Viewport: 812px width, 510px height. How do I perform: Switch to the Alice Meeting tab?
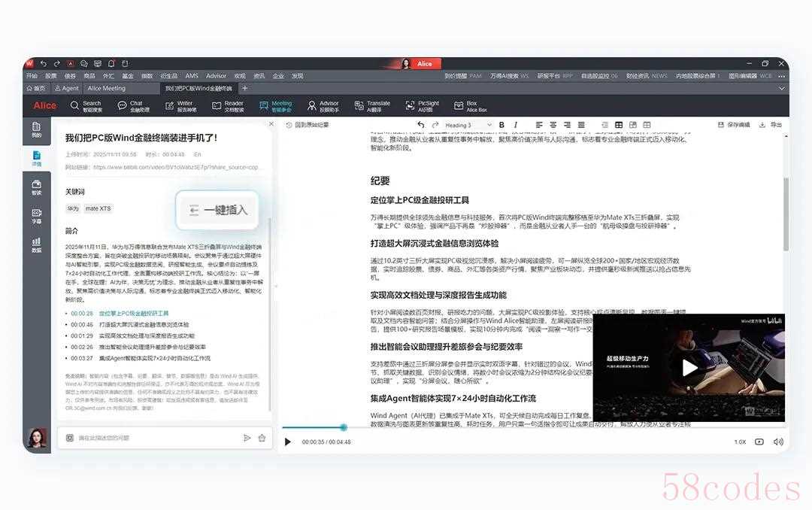coord(106,88)
